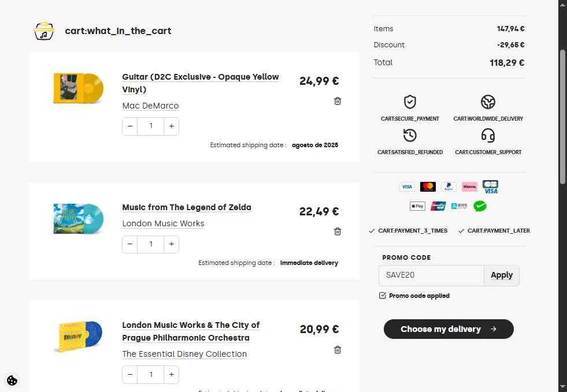Click the Items amount 147,94 €

pos(510,28)
